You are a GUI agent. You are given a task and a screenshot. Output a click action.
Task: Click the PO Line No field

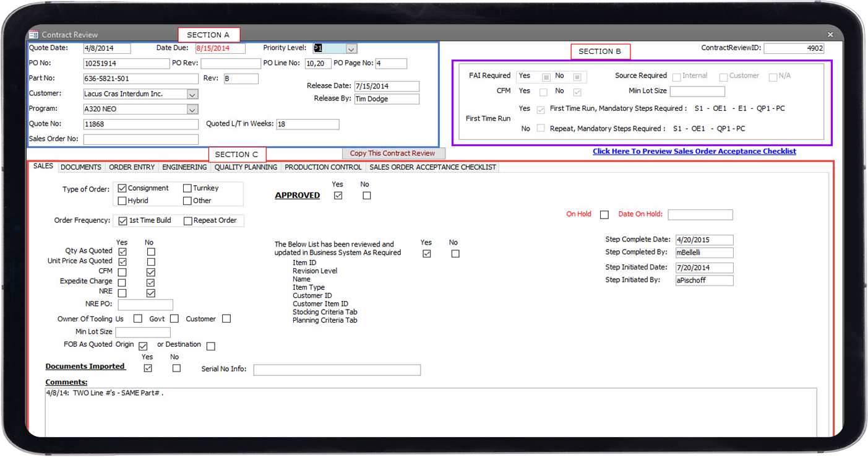318,64
